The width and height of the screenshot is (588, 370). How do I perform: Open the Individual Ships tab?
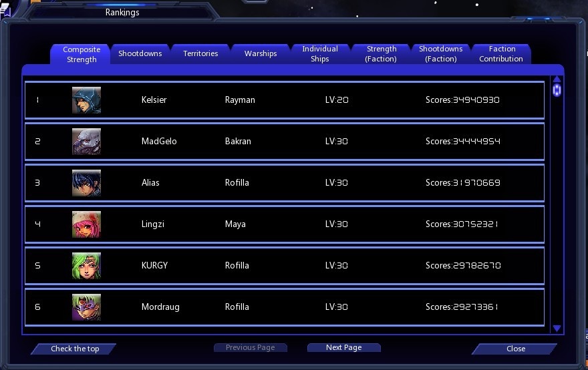(320, 54)
